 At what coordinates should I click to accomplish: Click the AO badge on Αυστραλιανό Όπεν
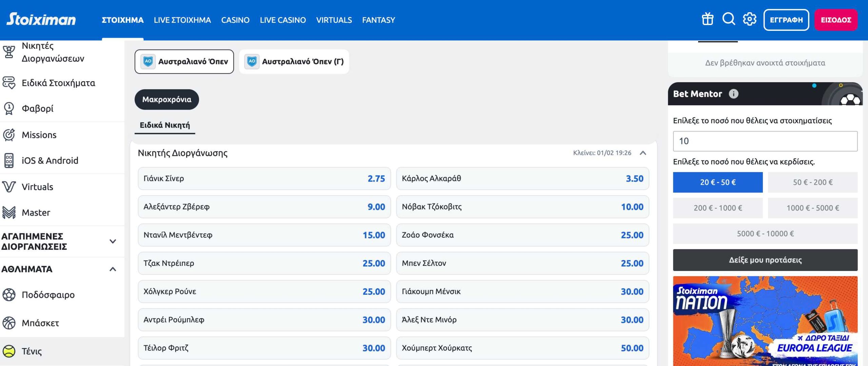tap(148, 61)
